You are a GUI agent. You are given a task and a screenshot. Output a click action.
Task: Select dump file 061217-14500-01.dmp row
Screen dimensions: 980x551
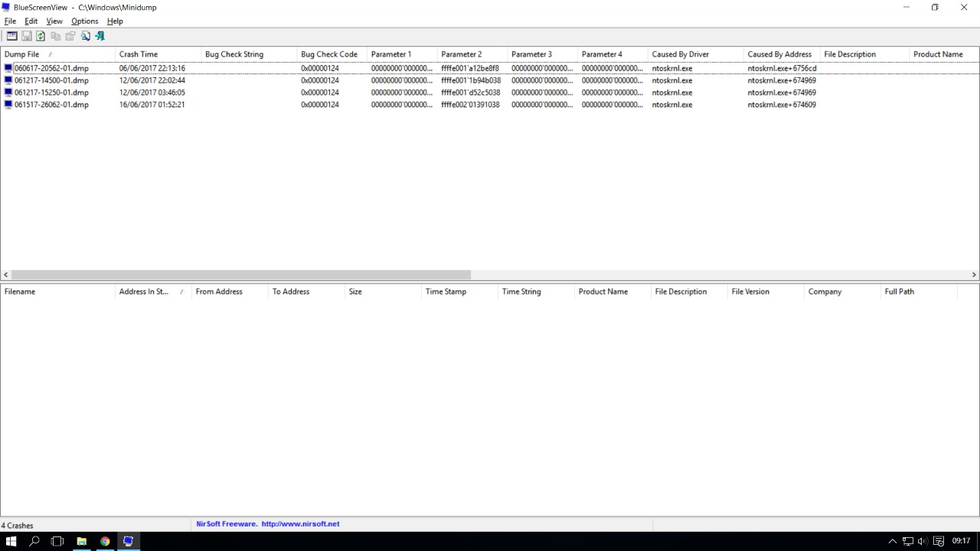(489, 80)
